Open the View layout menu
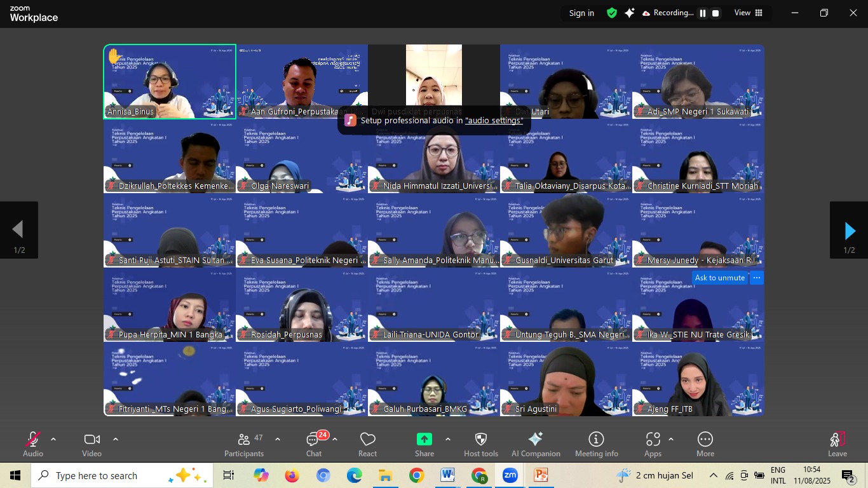 point(749,13)
